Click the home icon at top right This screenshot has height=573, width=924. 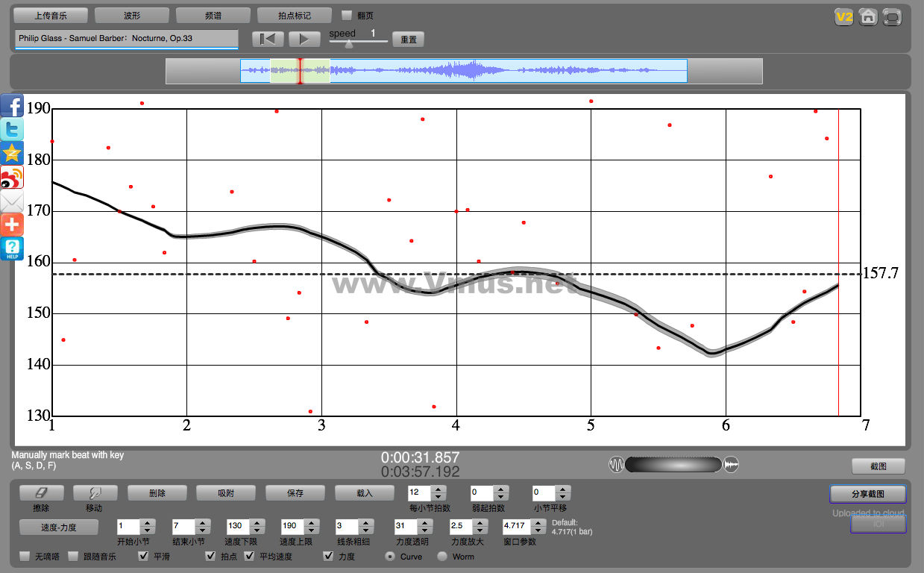tap(867, 17)
